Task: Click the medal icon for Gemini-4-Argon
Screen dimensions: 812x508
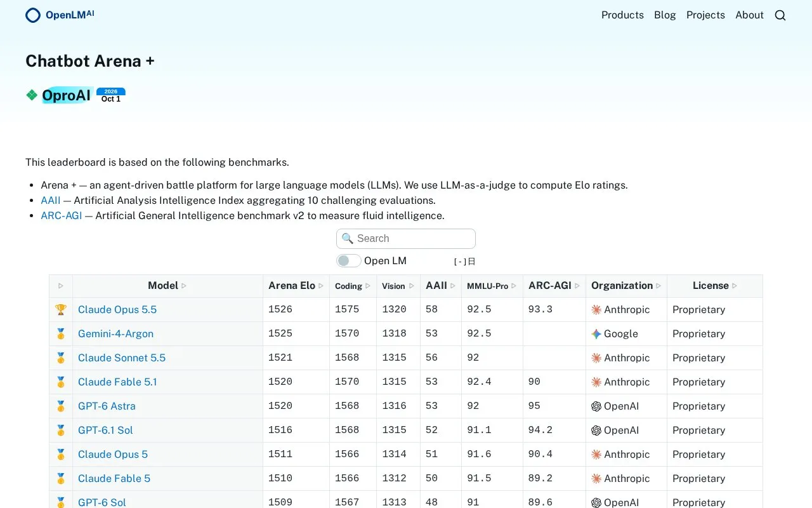Action: (61, 334)
